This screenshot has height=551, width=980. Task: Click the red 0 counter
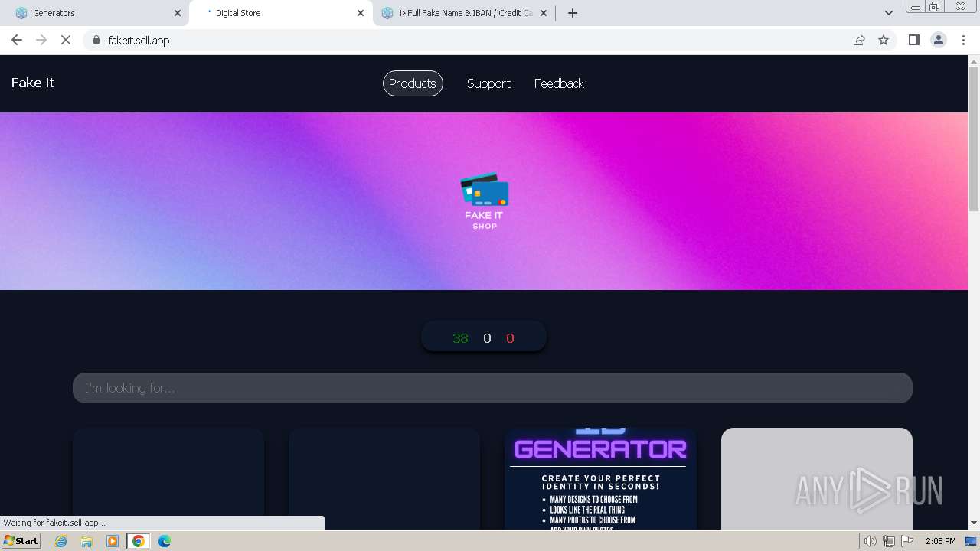click(x=510, y=338)
